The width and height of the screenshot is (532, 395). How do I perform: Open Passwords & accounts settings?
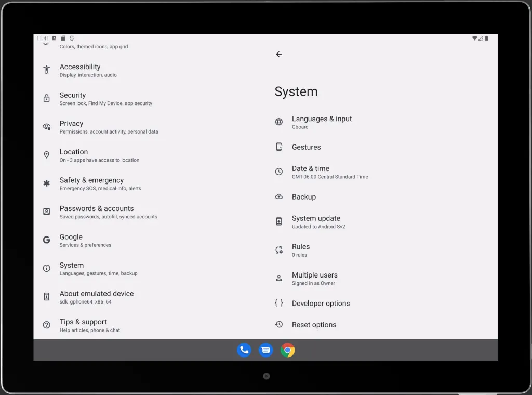149,212
